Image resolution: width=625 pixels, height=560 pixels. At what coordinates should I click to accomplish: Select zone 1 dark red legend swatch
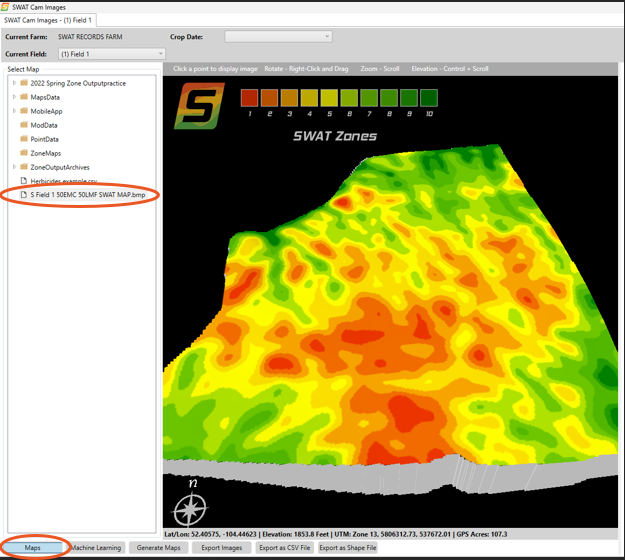tap(250, 98)
